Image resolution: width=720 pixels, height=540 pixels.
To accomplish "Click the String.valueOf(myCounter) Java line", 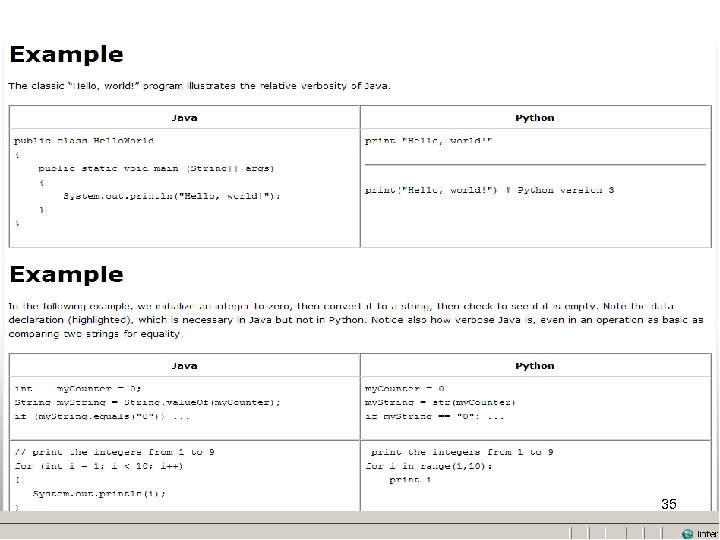I will coord(147,401).
